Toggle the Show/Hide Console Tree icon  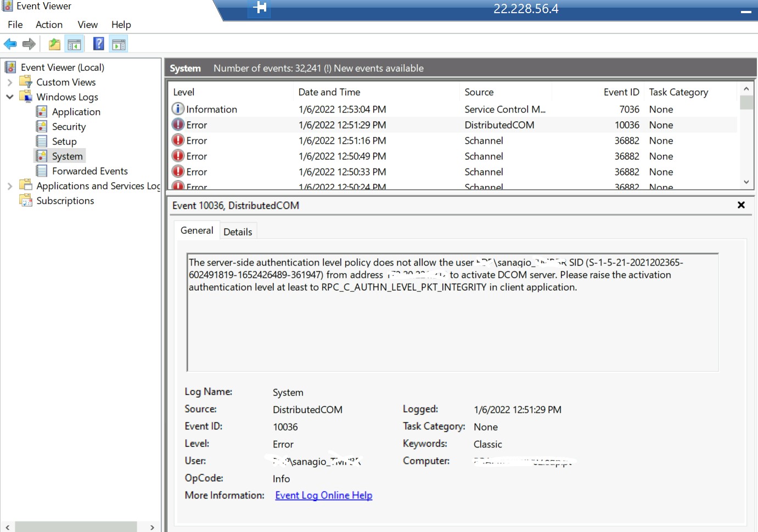(74, 44)
